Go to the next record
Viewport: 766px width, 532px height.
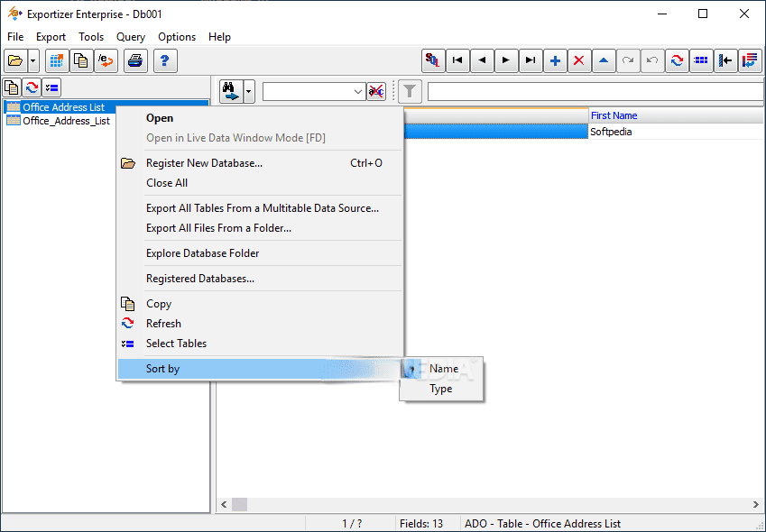click(506, 61)
